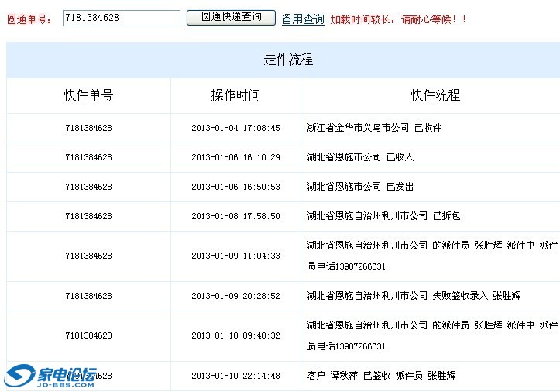The height and width of the screenshot is (392, 560).
Task: Click the timestamp 2013-01-10 09:40:32
Action: pyautogui.click(x=235, y=335)
